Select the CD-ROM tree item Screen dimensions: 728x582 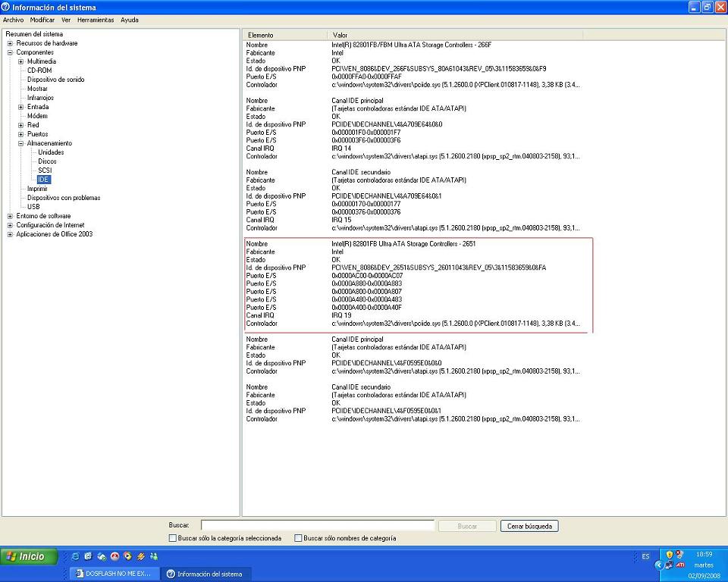click(x=39, y=70)
